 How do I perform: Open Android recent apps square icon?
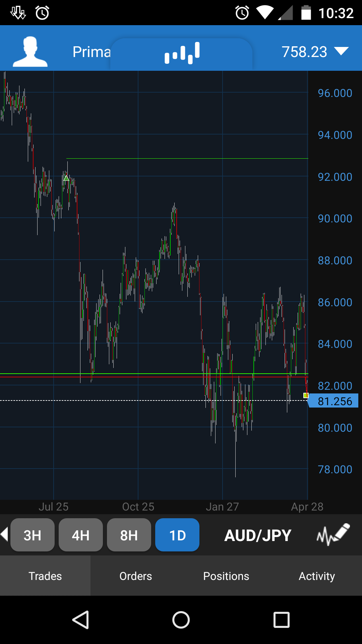pyautogui.click(x=282, y=620)
